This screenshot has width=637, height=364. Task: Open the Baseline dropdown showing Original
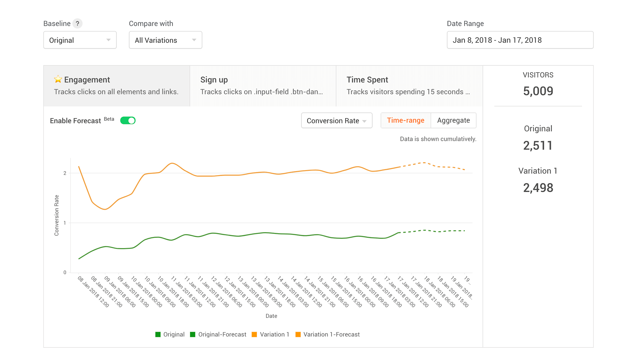coord(80,40)
